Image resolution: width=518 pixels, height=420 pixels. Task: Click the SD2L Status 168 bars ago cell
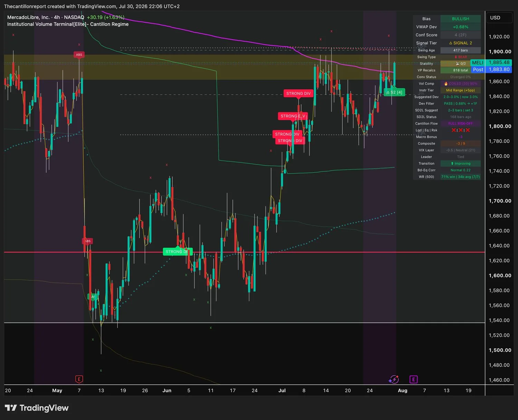pyautogui.click(x=460, y=117)
